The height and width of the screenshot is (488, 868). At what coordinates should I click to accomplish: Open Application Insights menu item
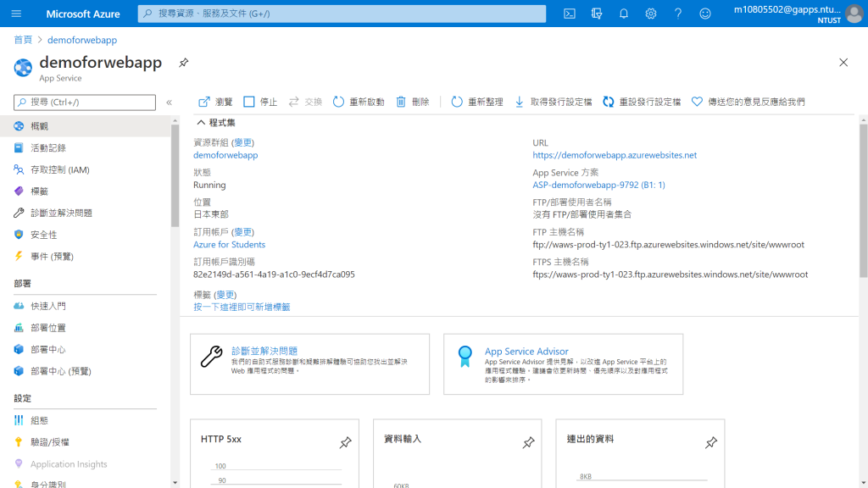(86, 463)
